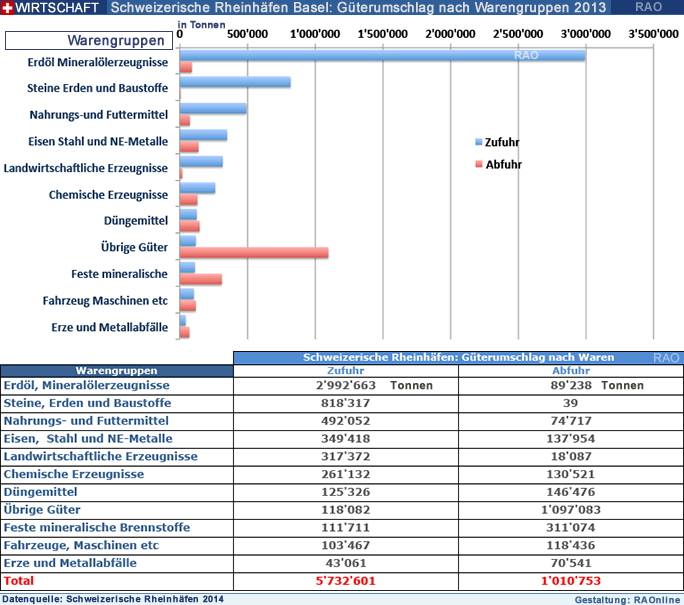Click the Gestaltung: RAOnline credit
The image size is (684, 605).
click(628, 599)
